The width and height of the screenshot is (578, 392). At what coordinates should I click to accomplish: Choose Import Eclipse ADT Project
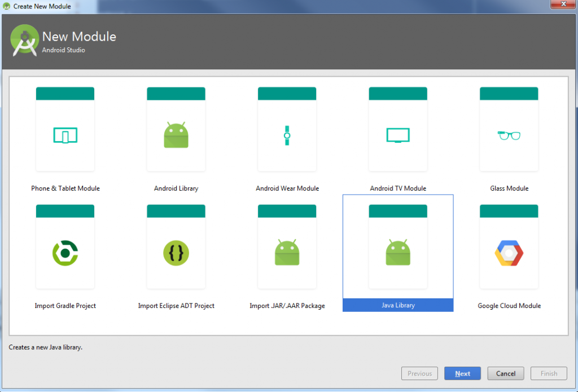pyautogui.click(x=176, y=246)
